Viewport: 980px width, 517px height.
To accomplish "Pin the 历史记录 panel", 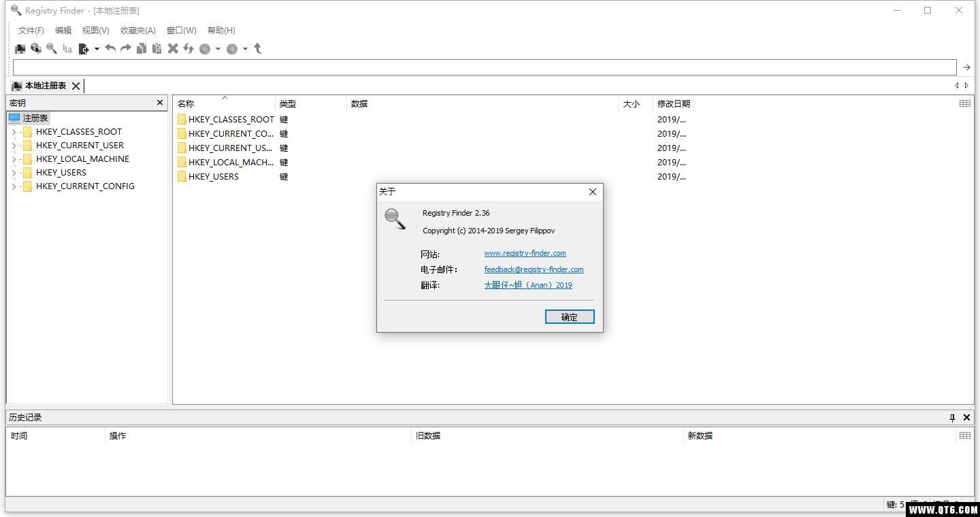I will (x=952, y=418).
